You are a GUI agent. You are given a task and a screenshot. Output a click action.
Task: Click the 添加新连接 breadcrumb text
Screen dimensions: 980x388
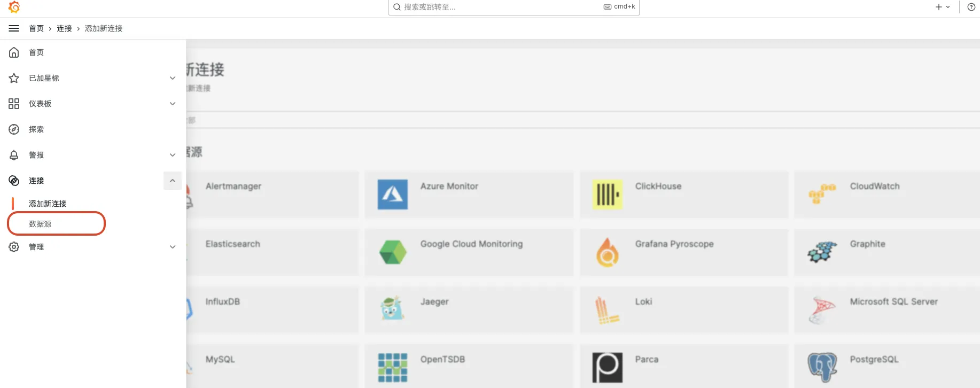click(x=104, y=28)
